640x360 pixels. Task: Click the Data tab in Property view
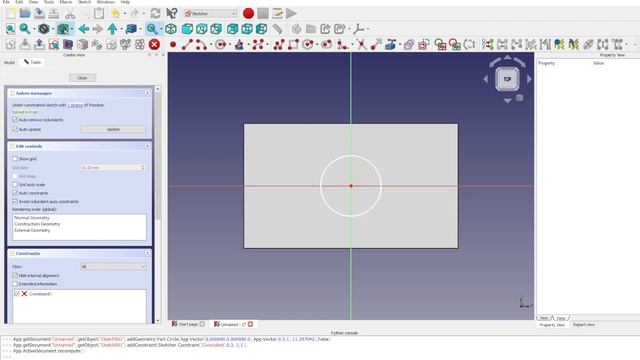tap(561, 318)
